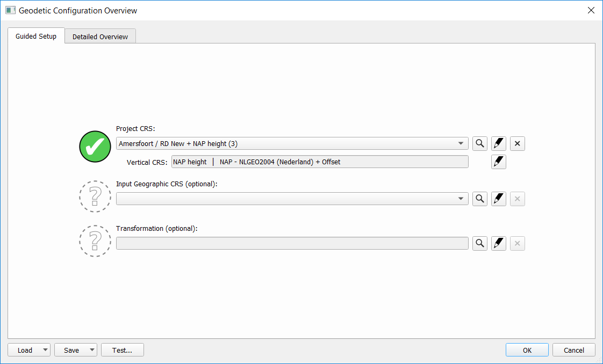This screenshot has height=364, width=603.
Task: Edit the Input Geographic CRS
Action: (x=499, y=199)
